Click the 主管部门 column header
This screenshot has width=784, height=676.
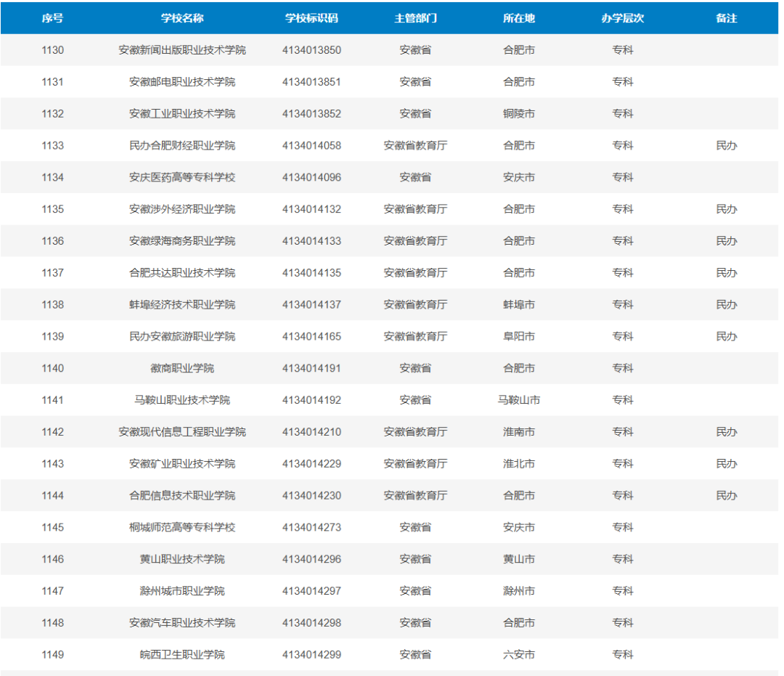click(x=415, y=18)
